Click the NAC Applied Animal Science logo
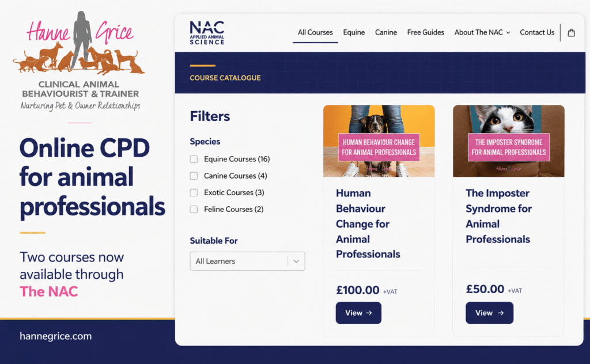590x364 pixels. click(x=207, y=33)
